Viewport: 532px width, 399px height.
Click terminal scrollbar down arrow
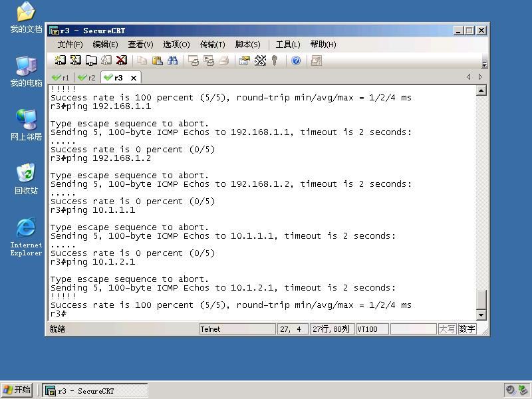(x=481, y=315)
